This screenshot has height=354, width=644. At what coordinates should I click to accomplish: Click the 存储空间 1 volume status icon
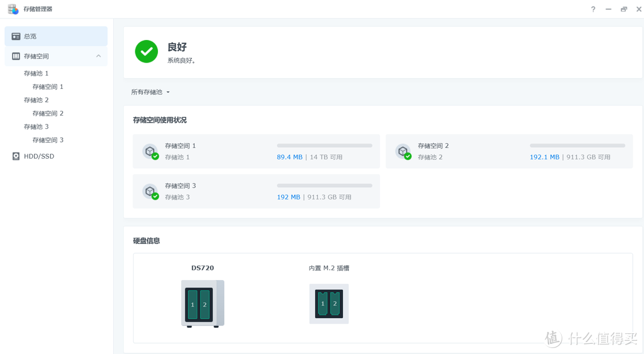(150, 151)
